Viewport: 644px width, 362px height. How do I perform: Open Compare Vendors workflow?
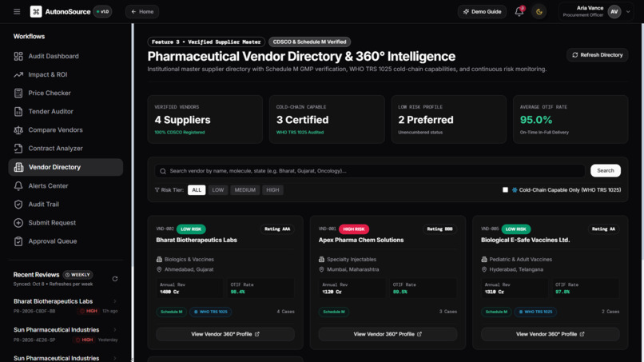66,129
